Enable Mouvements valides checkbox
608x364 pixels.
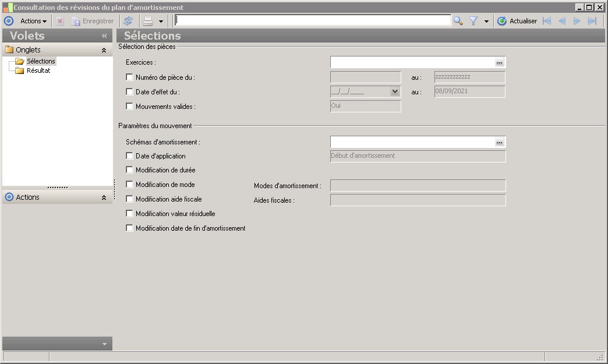129,106
